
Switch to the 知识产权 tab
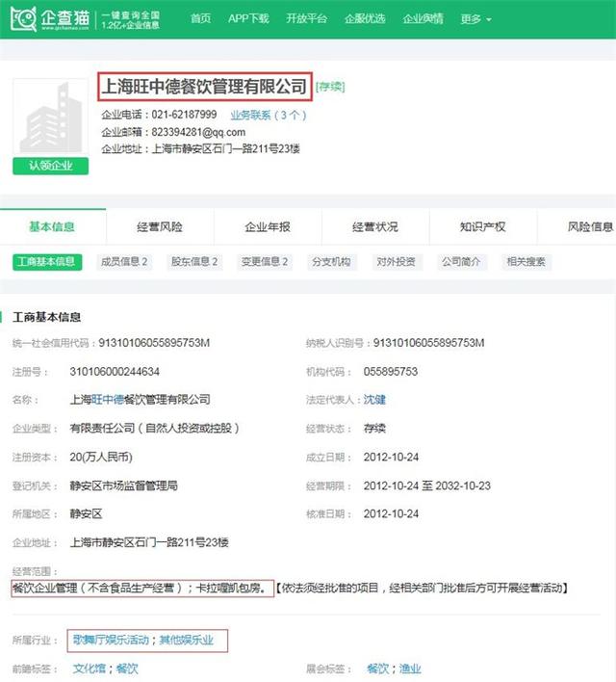coord(483,226)
